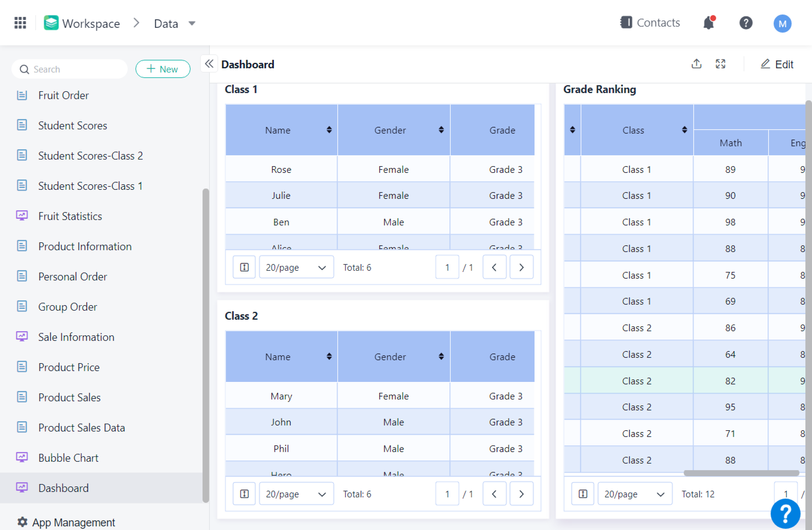This screenshot has height=530, width=812.
Task: Click the App Management gear icon
Action: [23, 522]
